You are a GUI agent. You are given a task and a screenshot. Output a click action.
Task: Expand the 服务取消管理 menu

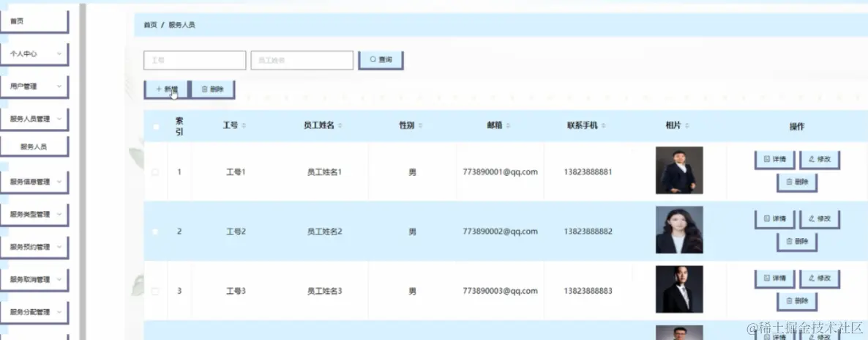tap(34, 279)
